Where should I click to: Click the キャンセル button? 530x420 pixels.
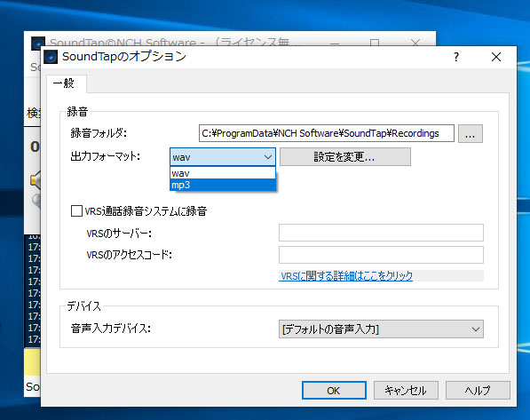tap(406, 391)
